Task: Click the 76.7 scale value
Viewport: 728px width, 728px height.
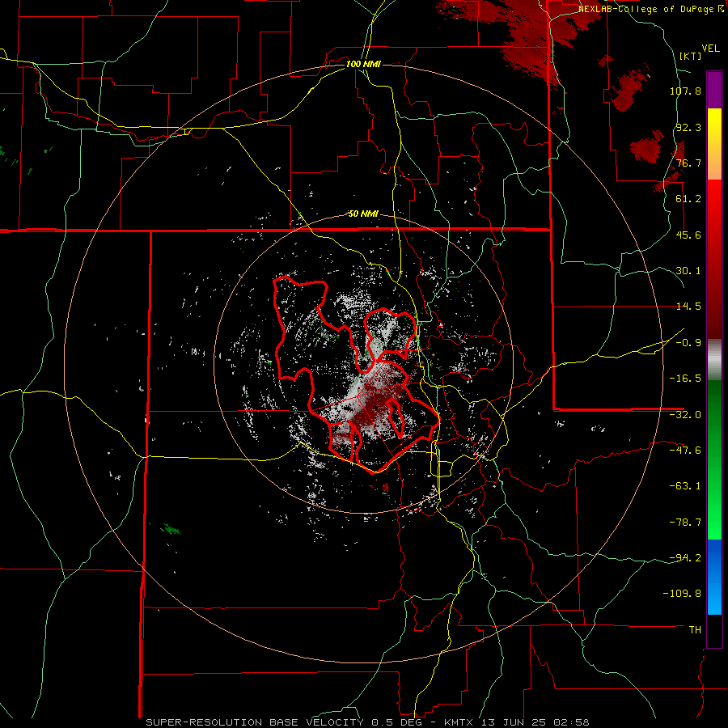Action: click(x=688, y=163)
